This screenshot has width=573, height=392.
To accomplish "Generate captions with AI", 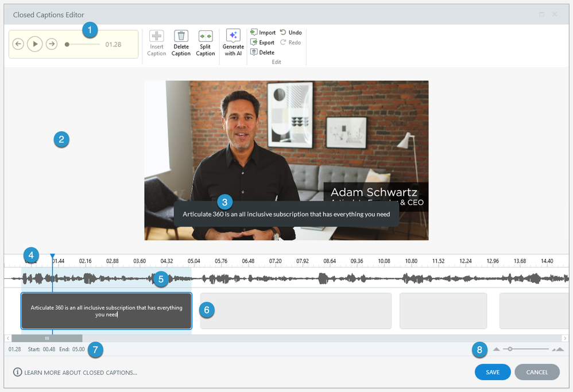I will [233, 37].
